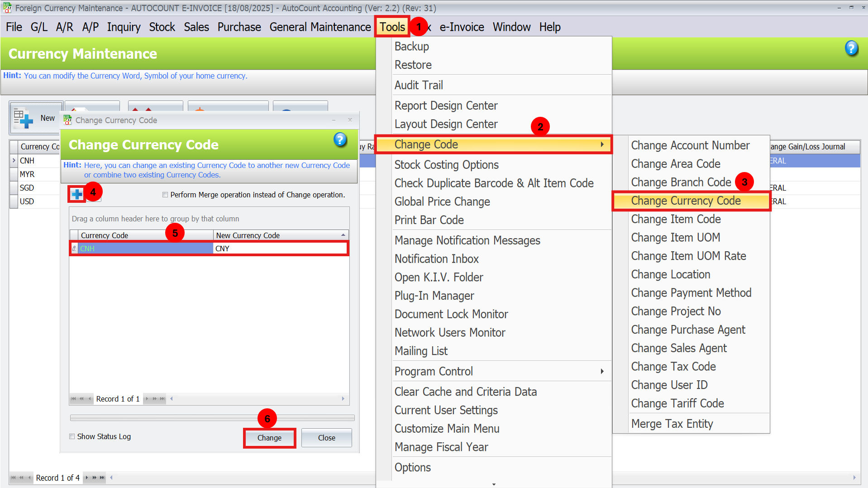This screenshot has width=868, height=488.
Task: Open the Tools menu
Action: (x=392, y=27)
